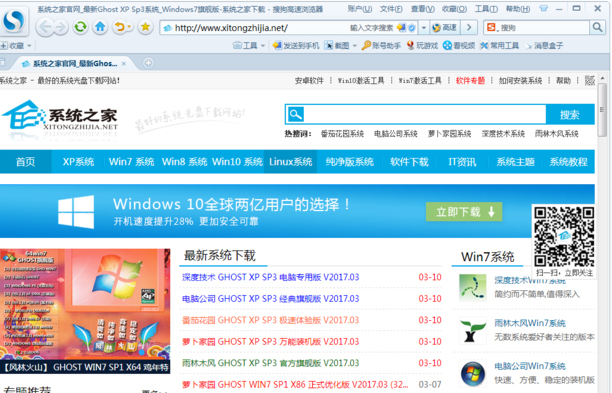
Task: Go back with the back arrow
Action: 45,27
